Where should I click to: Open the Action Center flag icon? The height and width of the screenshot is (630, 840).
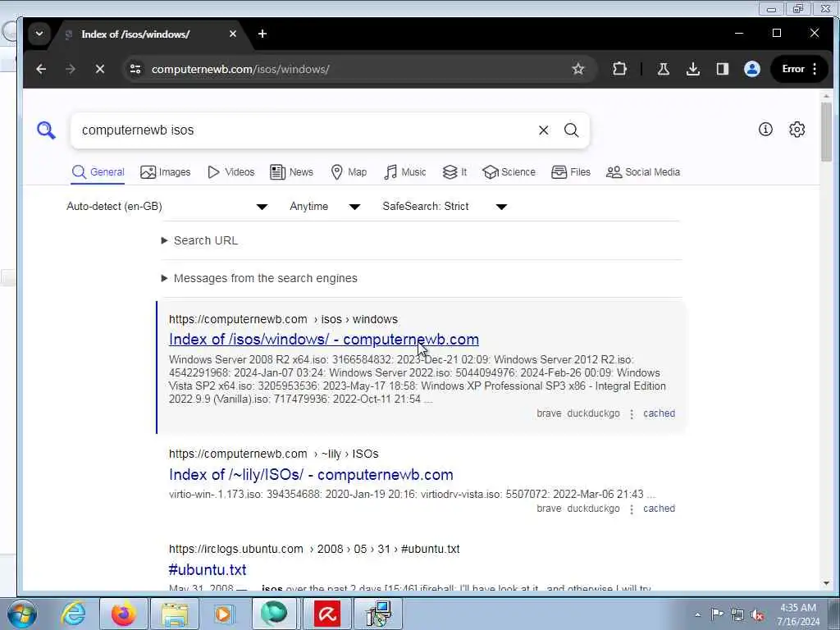click(717, 614)
